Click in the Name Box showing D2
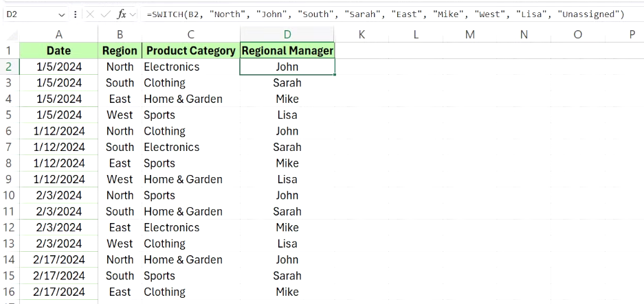The image size is (644, 304). [31, 15]
